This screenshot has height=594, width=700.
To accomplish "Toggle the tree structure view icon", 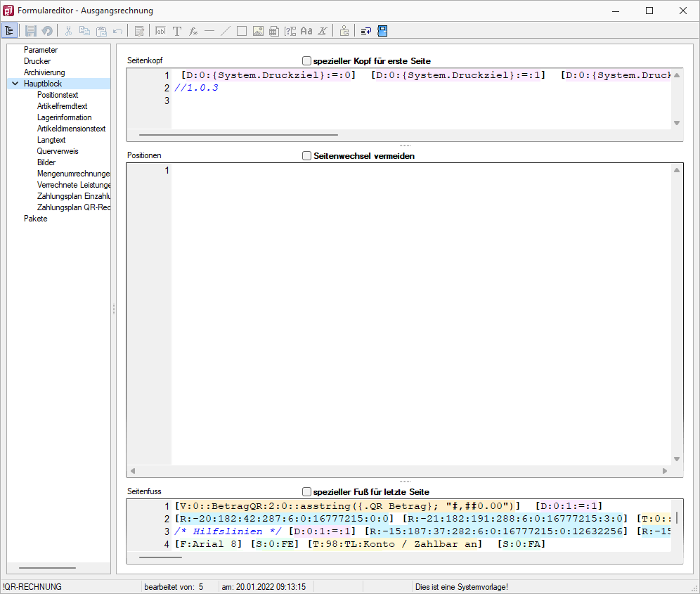I will pyautogui.click(x=10, y=31).
